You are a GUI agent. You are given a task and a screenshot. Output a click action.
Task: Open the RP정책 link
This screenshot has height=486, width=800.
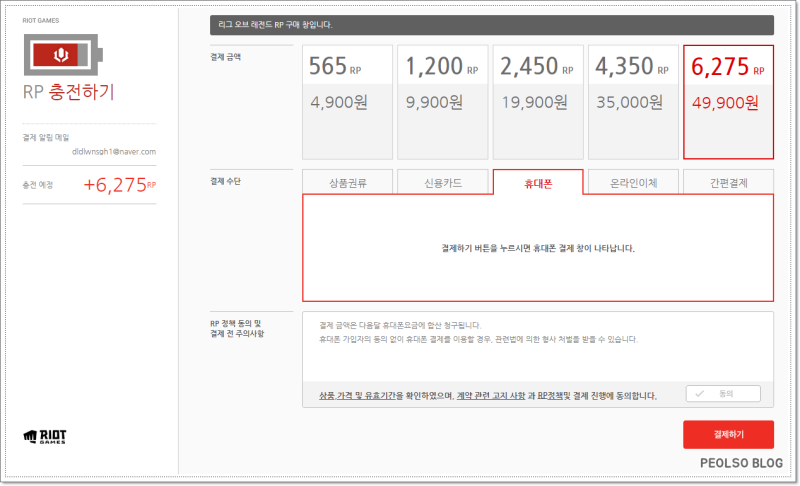(549, 396)
